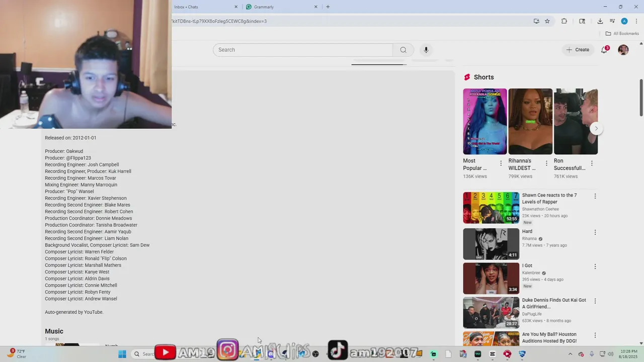Switch to Grammarly tab
The width and height of the screenshot is (644, 362).
tap(282, 7)
